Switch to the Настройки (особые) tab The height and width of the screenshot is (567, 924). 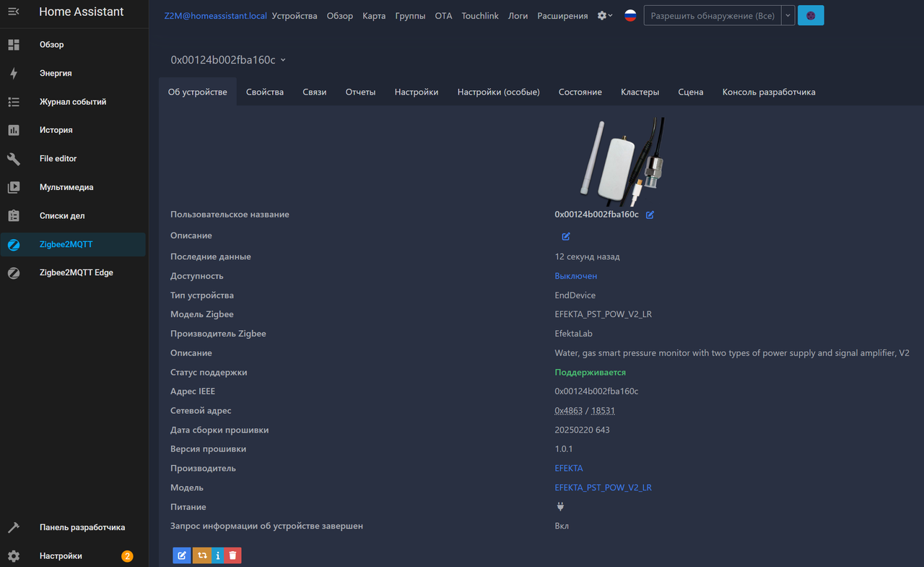pos(499,92)
